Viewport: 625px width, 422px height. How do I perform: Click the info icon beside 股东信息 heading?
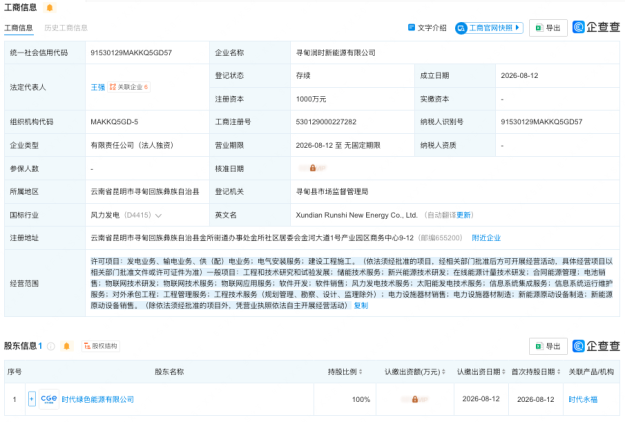[x=51, y=346]
